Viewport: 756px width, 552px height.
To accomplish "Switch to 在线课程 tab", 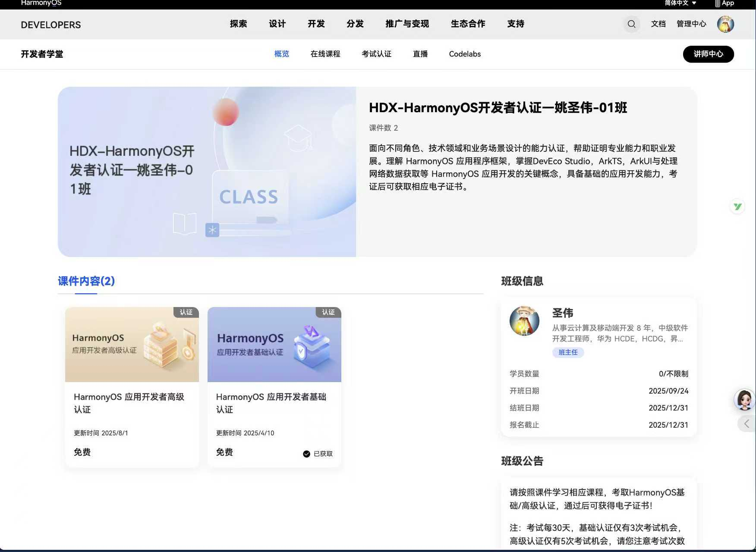I will [x=325, y=54].
